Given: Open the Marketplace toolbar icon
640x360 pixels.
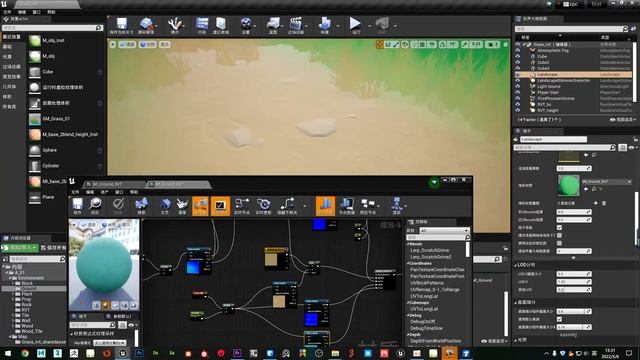Looking at the screenshot, I should coord(221,25).
